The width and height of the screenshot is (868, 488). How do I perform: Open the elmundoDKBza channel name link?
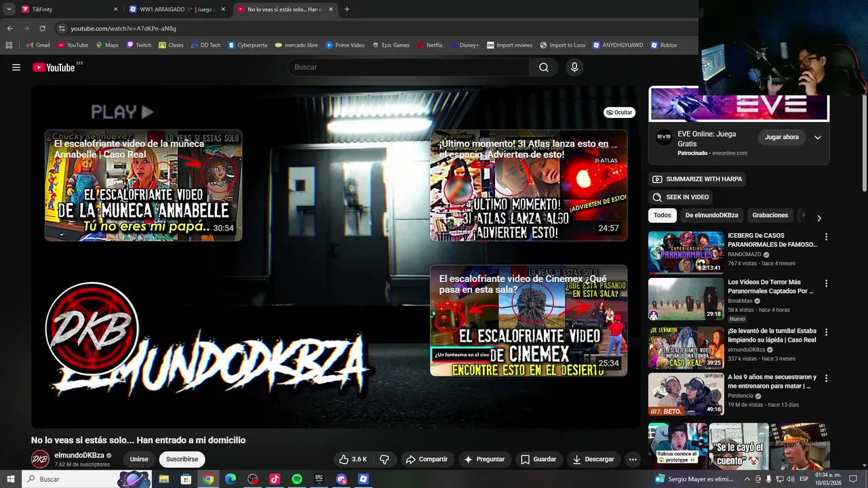coord(79,455)
